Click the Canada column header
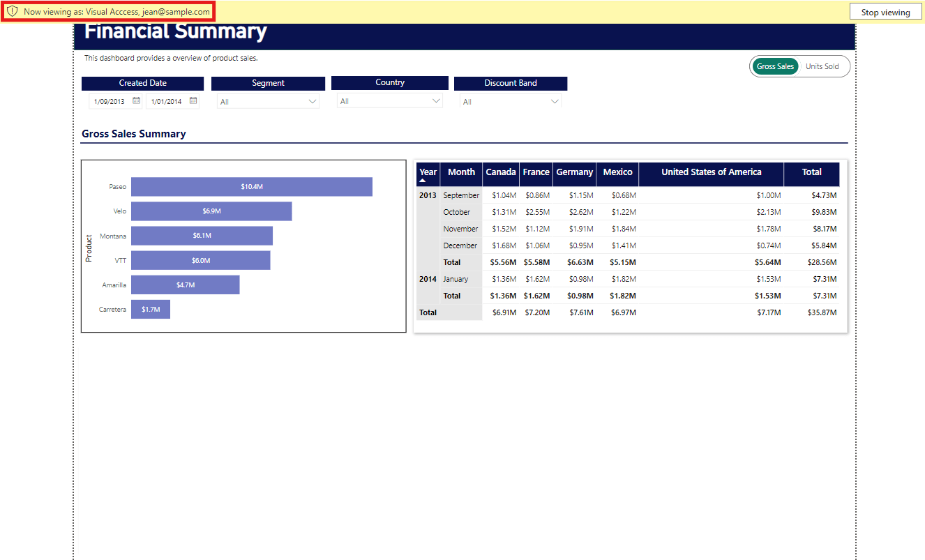 [x=501, y=172]
